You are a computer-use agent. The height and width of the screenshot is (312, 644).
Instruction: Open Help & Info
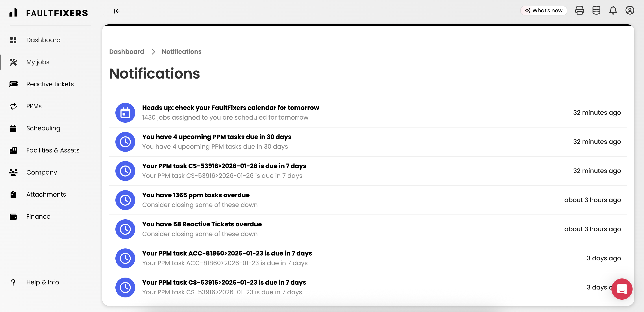(43, 282)
